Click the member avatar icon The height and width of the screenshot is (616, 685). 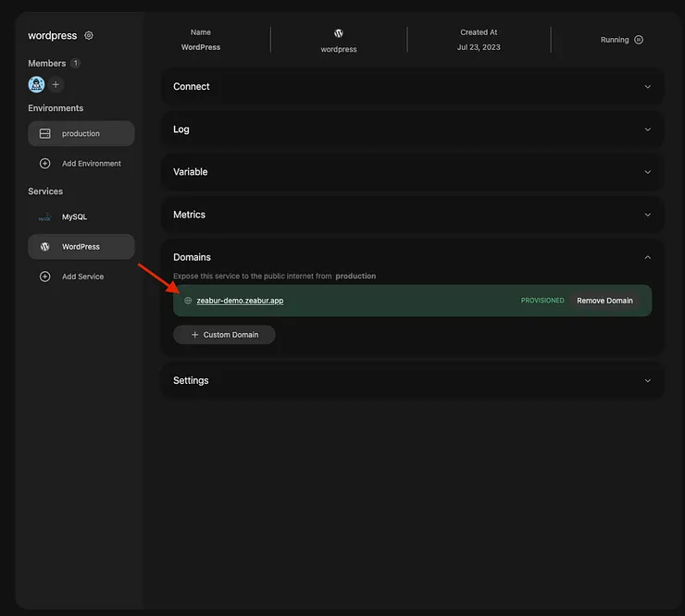pos(37,84)
